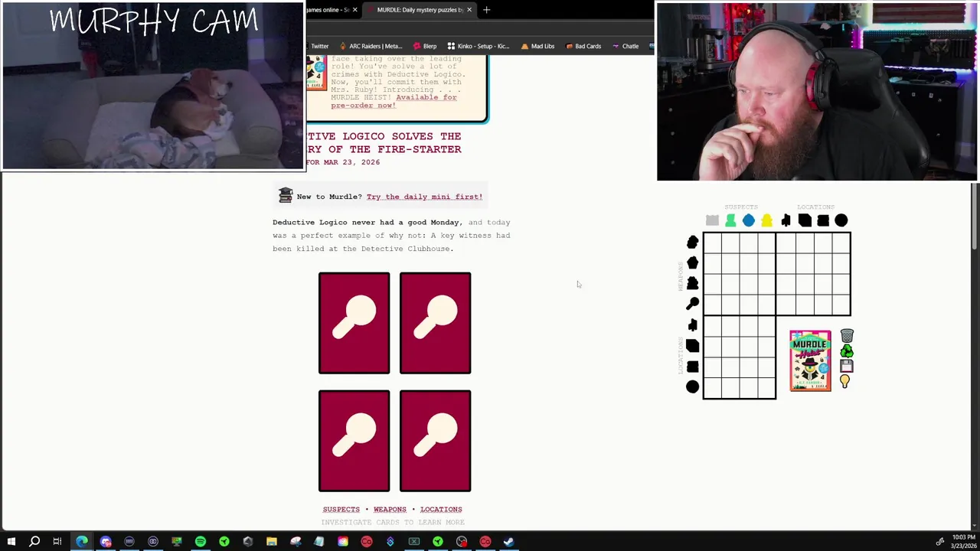Select the black circle location icon left of grid
This screenshot has height=551, width=980.
pos(692,387)
